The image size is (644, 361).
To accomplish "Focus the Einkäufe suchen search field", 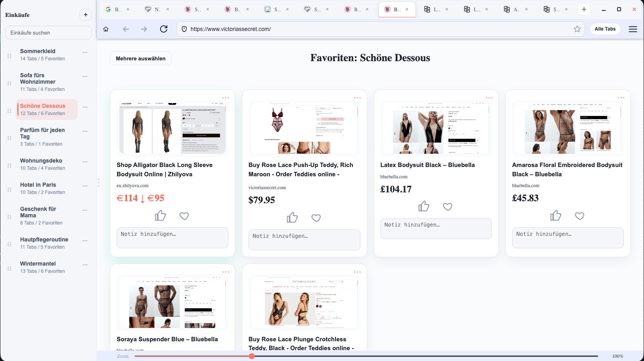I will pyautogui.click(x=48, y=33).
